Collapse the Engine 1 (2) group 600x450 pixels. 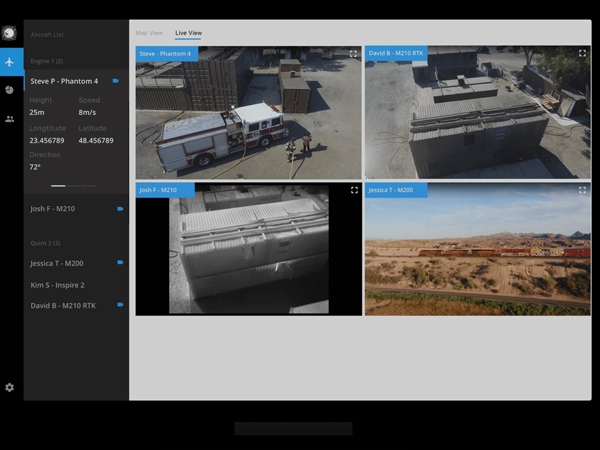click(46, 61)
